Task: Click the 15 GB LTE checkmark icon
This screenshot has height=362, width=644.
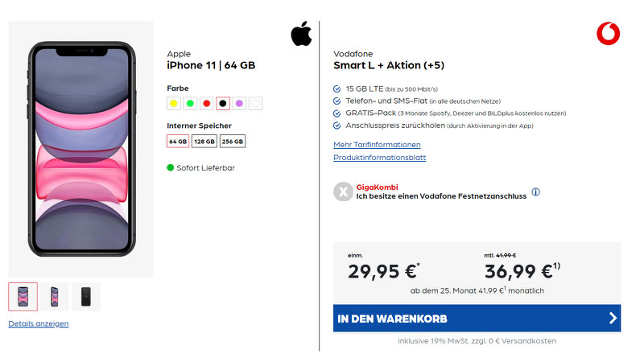Action: (336, 89)
